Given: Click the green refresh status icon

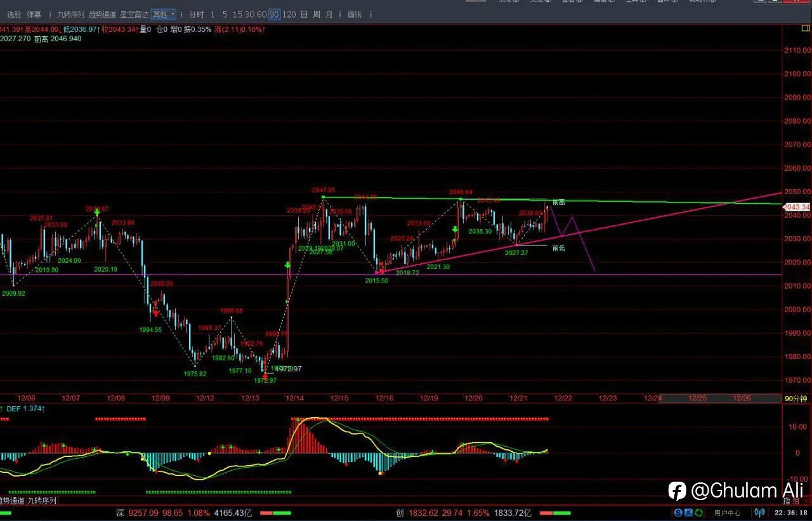Looking at the screenshot, I should (698, 513).
